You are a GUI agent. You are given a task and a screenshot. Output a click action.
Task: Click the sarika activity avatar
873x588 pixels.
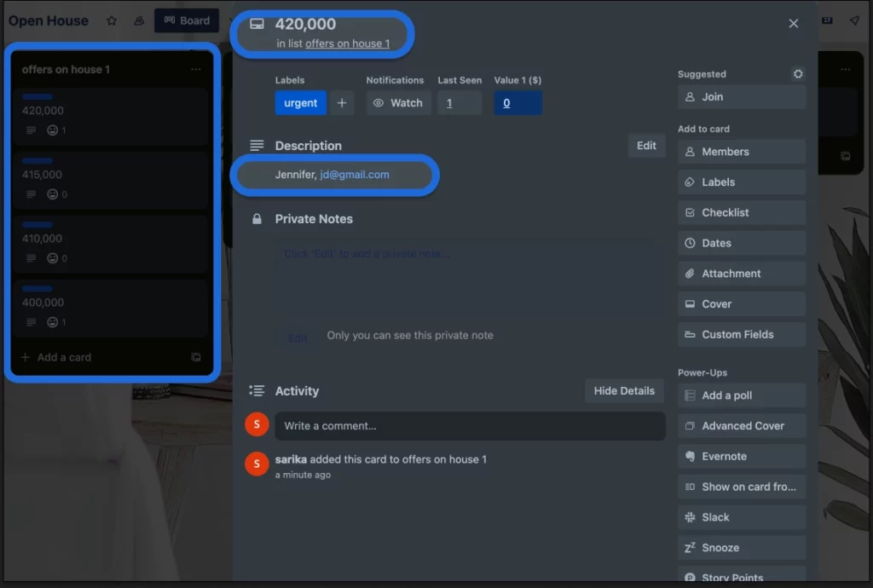(x=257, y=464)
